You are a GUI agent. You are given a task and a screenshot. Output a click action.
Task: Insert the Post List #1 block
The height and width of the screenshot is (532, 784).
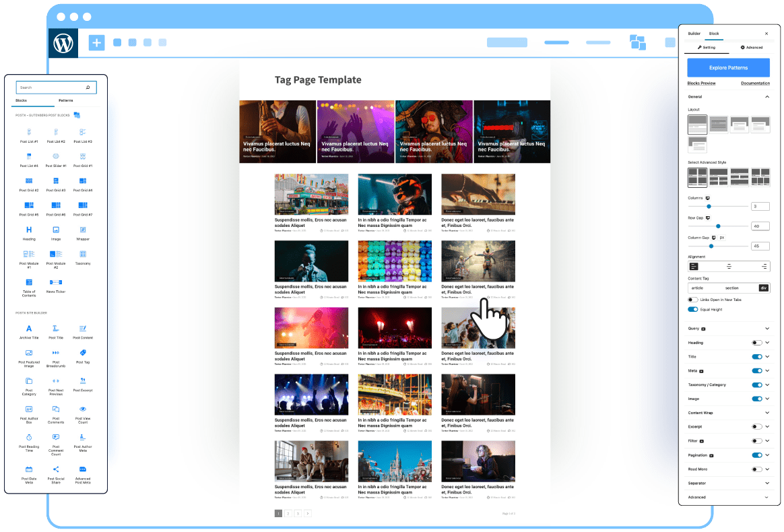tap(29, 135)
